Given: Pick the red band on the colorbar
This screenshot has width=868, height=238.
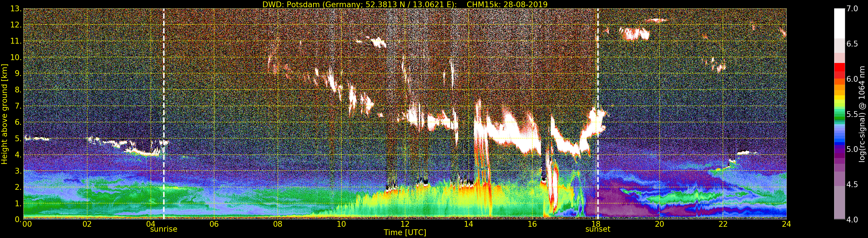Looking at the screenshot, I should 839,67.
